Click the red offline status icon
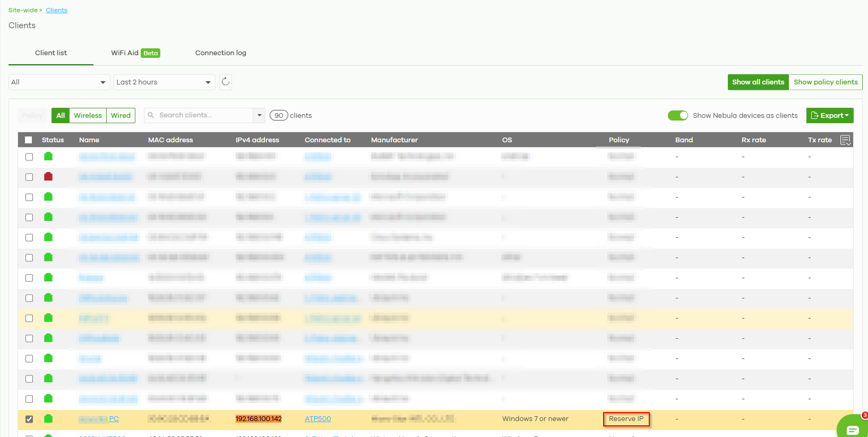The width and height of the screenshot is (868, 437). 48,176
